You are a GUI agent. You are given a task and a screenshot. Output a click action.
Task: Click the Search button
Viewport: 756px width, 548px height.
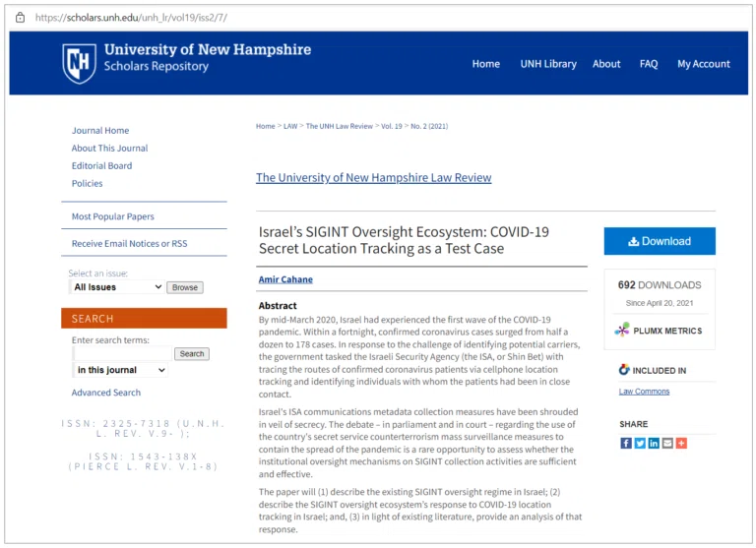point(191,354)
